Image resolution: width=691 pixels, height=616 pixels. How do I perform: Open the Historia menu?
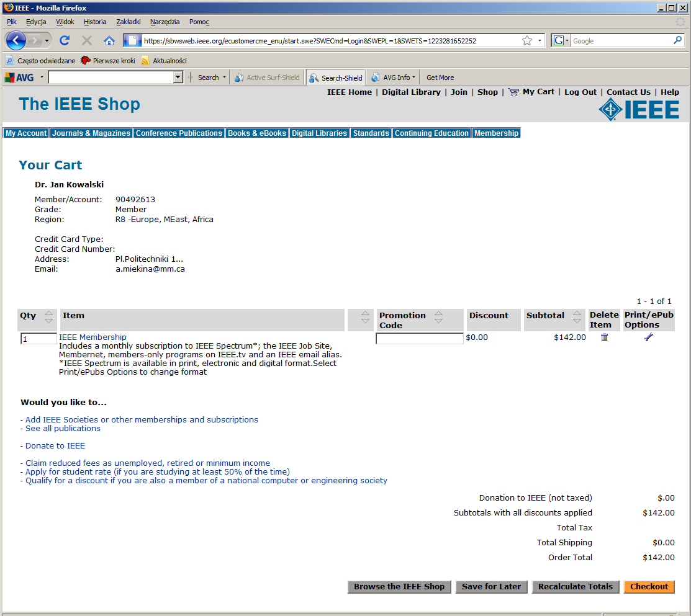95,22
